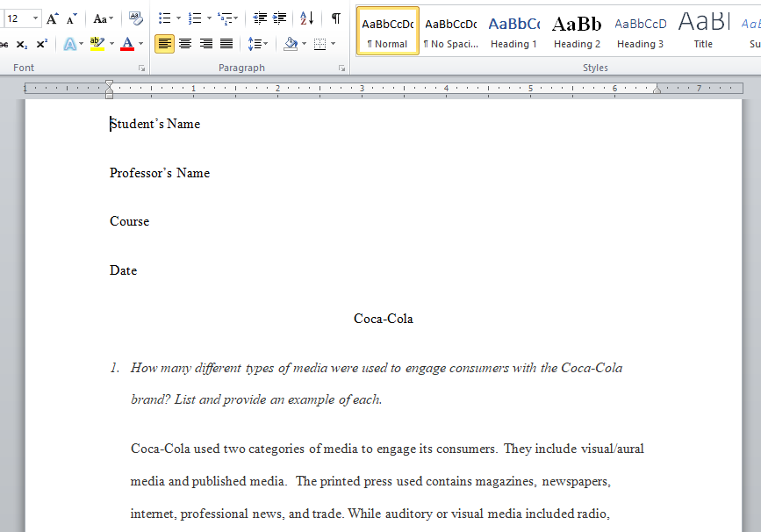This screenshot has height=532, width=761.
Task: Toggle subscript formatting
Action: pos(22,44)
